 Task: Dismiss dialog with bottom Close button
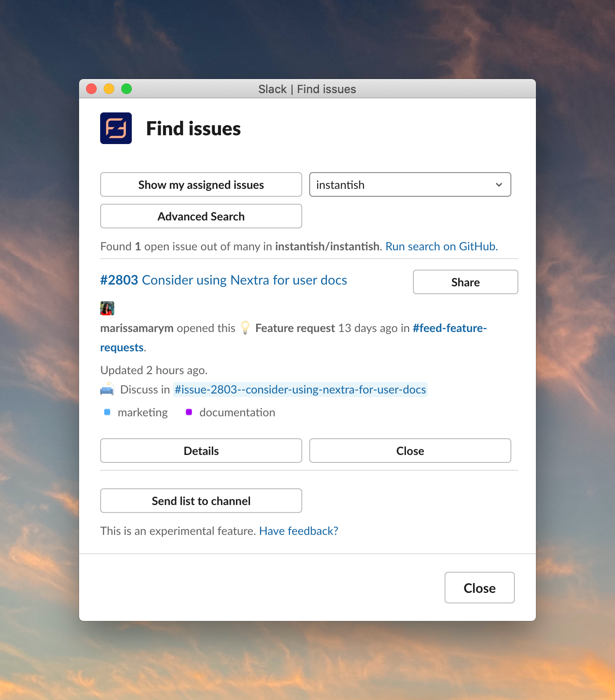[x=480, y=588]
